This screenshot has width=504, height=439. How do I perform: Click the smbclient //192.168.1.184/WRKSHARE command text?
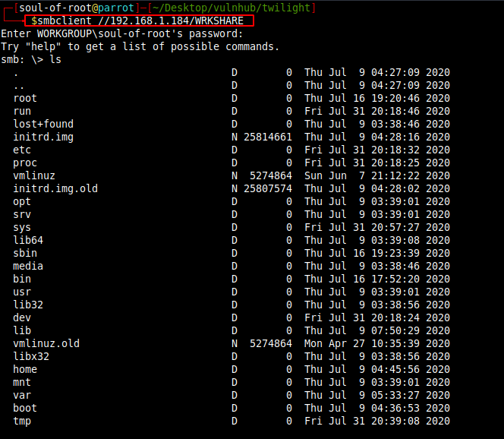tap(140, 21)
